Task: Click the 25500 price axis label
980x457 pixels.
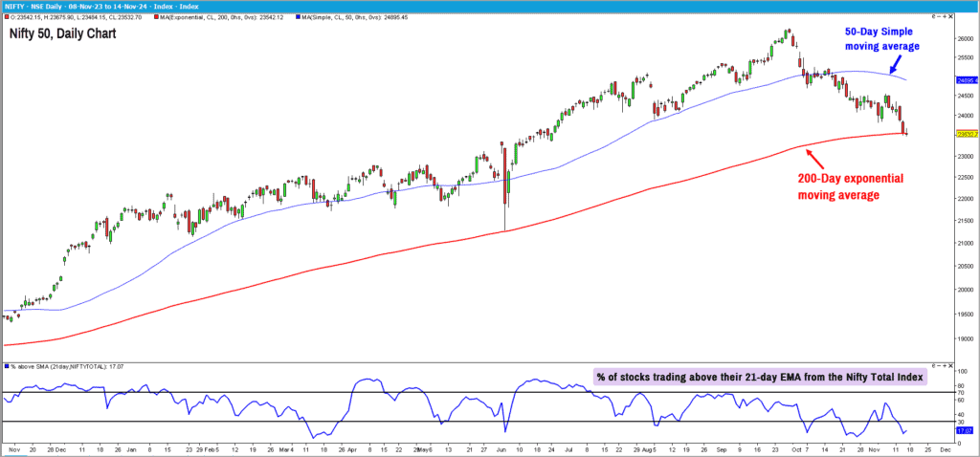Action: 966,57
